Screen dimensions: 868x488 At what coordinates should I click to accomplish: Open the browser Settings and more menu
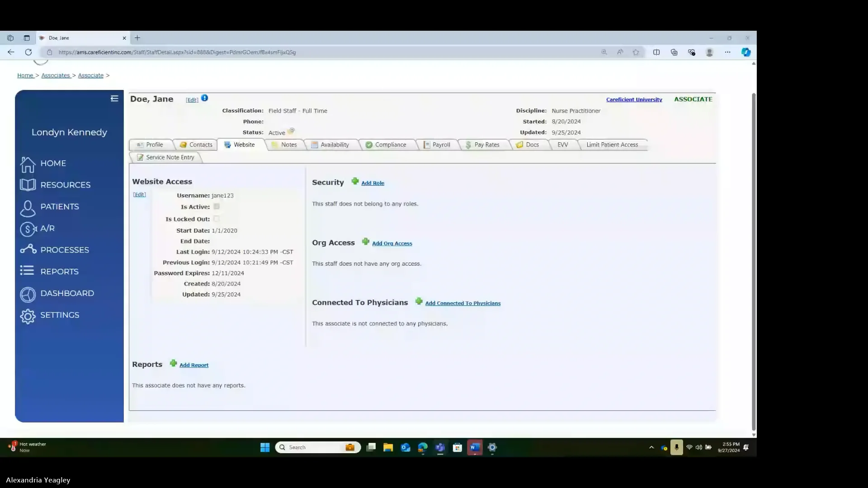point(728,52)
